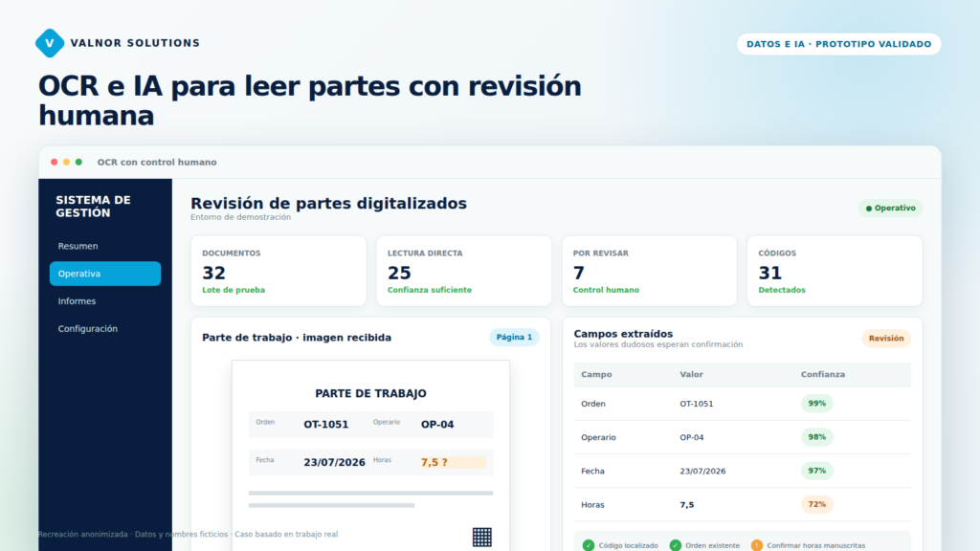Select the Operario row in the extracted fields table
Screen dimensions: 980x551
coord(743,437)
